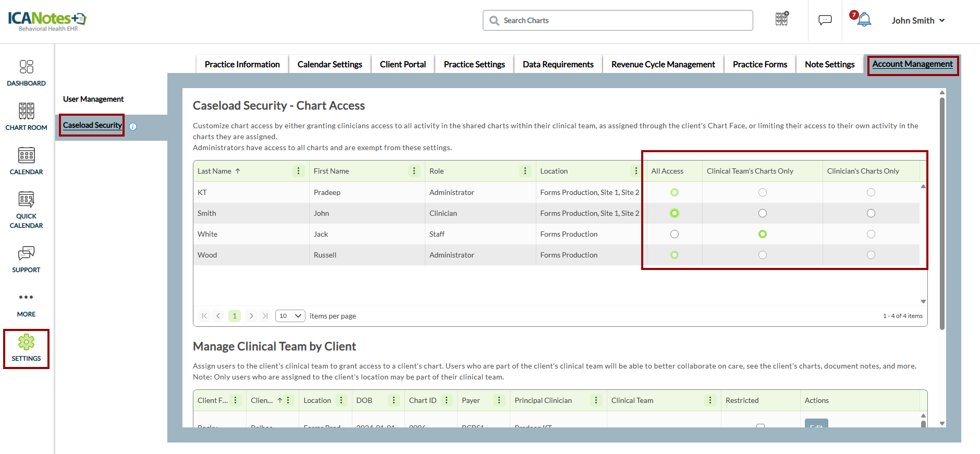Viewport: 980px width, 454px height.
Task: Click page number 1 button
Action: coord(235,316)
